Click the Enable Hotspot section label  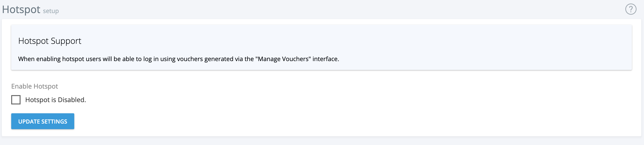(35, 86)
